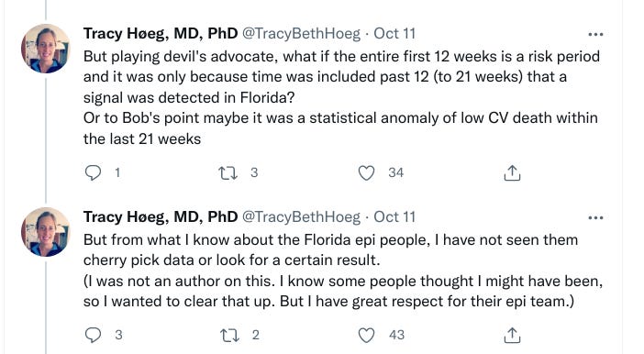Like the tweet with 34 likes
The image size is (644, 354).
366,173
